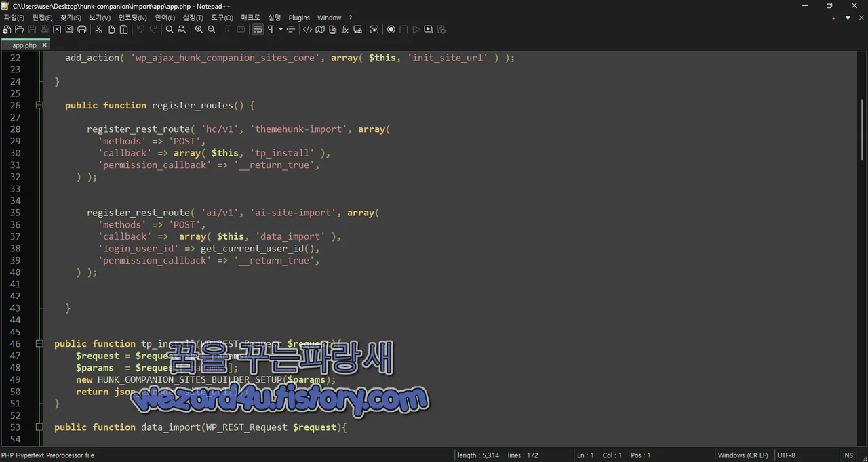Collapse the data_import function fold
This screenshot has width=868, height=462.
tap(39, 427)
